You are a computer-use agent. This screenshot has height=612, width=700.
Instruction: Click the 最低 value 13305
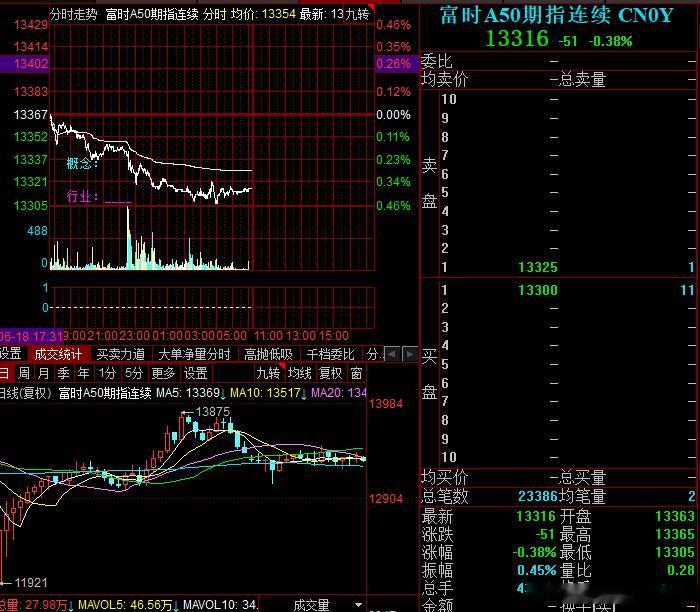[x=675, y=552]
